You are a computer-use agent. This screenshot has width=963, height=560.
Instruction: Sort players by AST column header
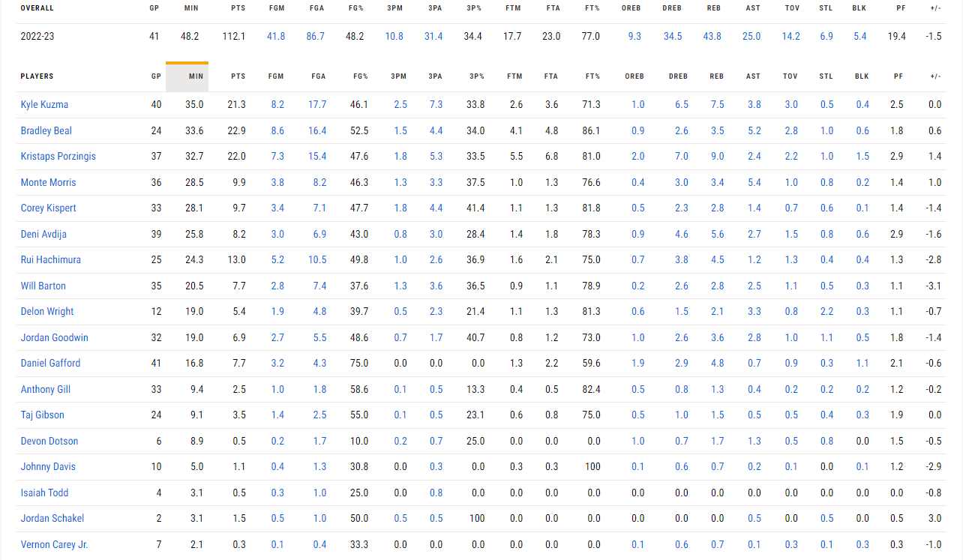click(753, 76)
